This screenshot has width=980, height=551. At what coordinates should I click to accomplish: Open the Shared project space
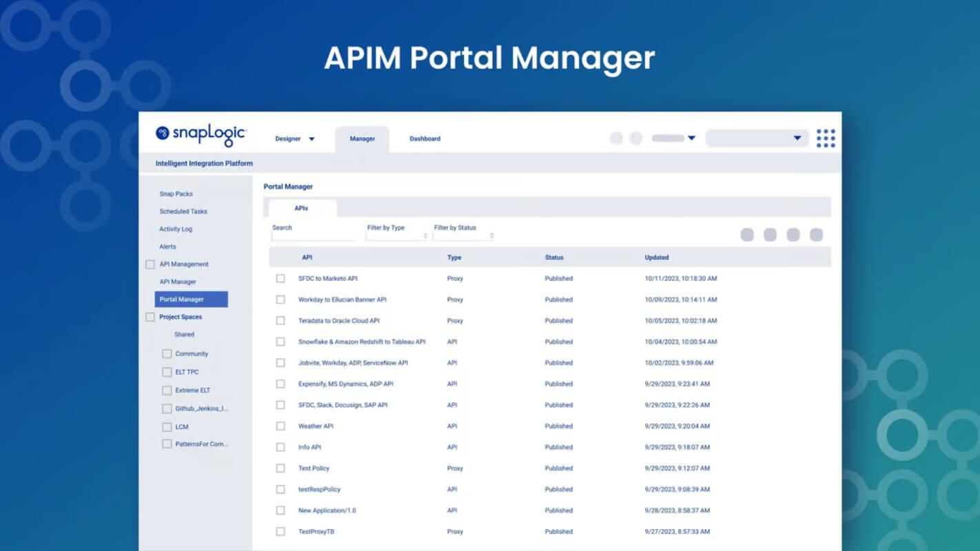click(x=184, y=335)
